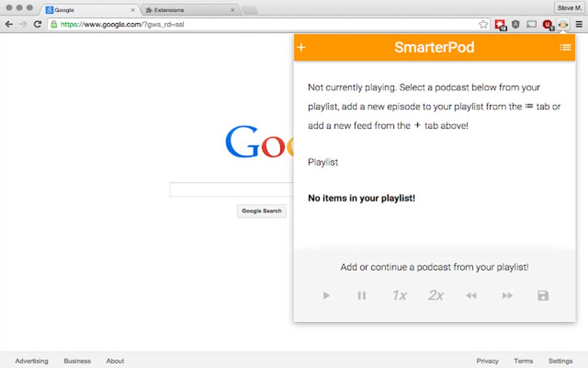Set playback speed to 2x
Image resolution: width=588 pixels, height=368 pixels.
click(x=436, y=295)
